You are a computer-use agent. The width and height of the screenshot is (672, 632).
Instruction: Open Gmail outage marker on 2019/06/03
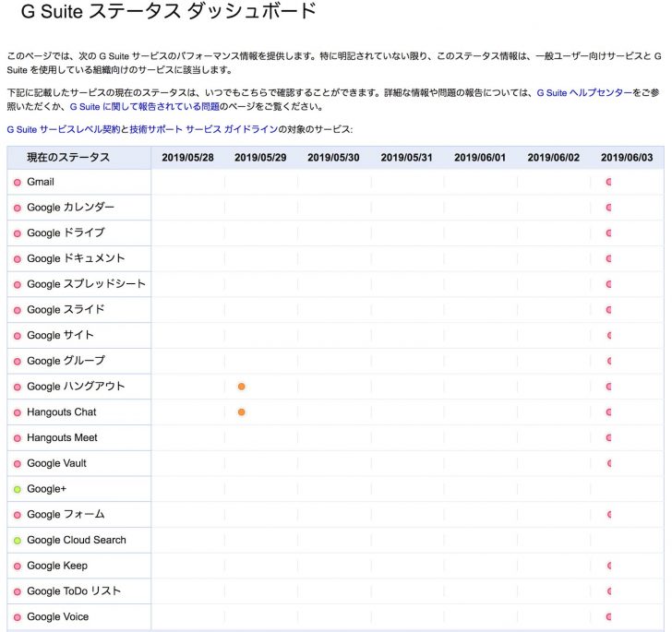(x=608, y=182)
